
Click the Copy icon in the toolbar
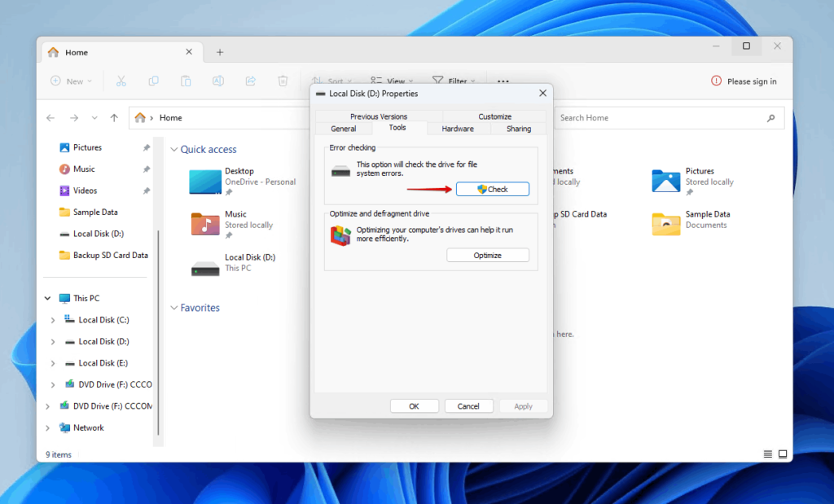coord(153,81)
